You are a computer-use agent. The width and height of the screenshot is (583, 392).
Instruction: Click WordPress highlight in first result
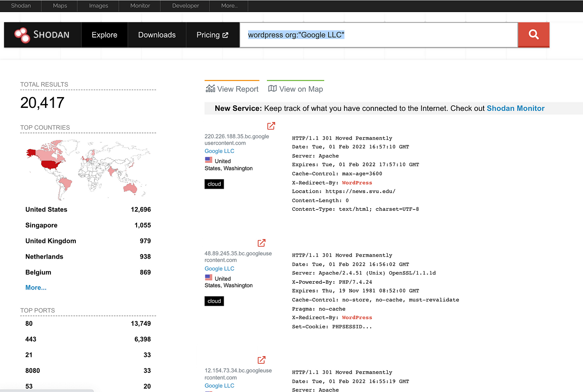[x=357, y=183]
